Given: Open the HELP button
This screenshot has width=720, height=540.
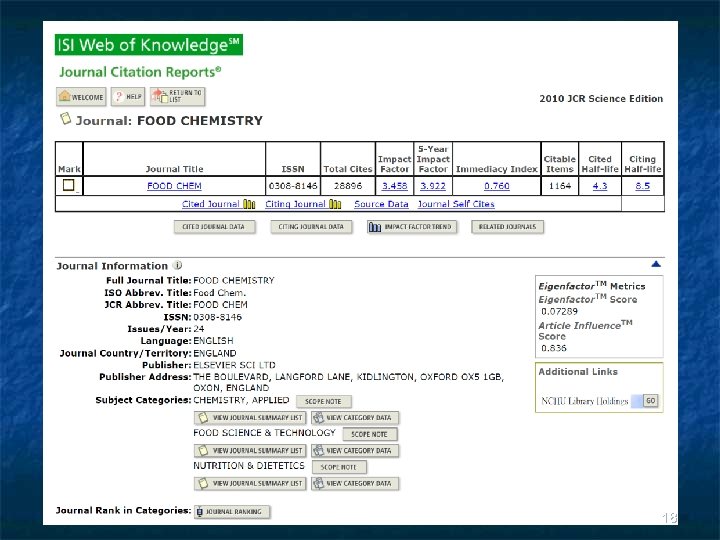Looking at the screenshot, I should point(128,97).
